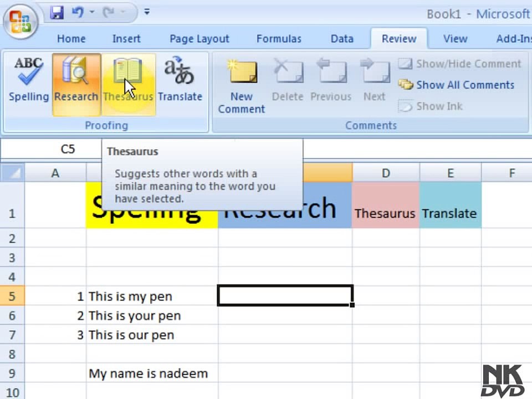532x399 pixels.
Task: Select row 8 header
Action: [x=12, y=354]
